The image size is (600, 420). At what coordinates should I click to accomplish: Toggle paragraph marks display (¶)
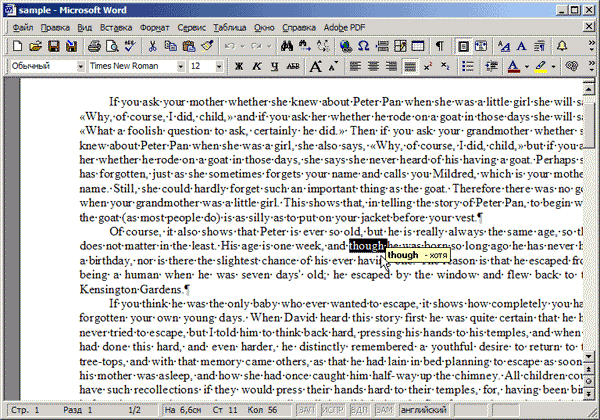[440, 47]
